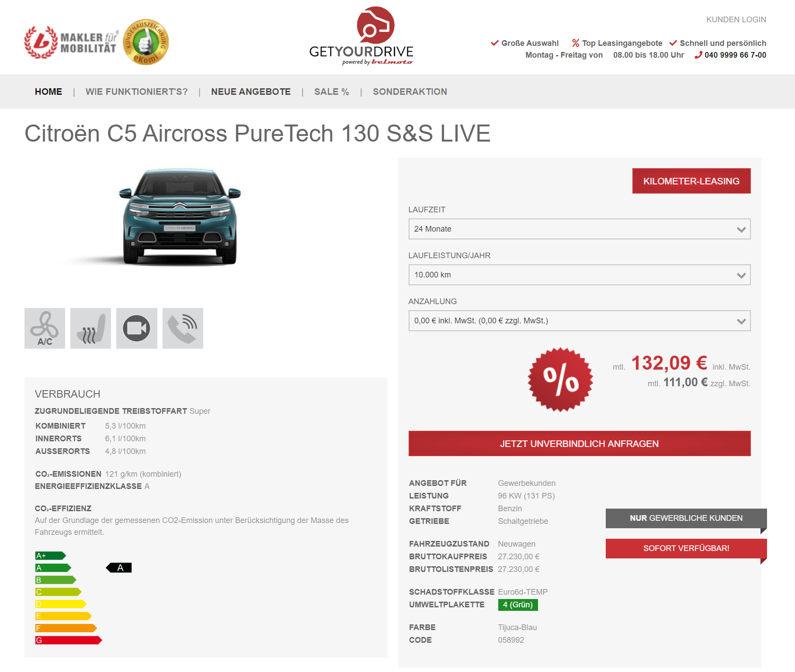Click the NUR GEWERBLICHE KUNDEN banner
795x672 pixels.
coord(686,518)
